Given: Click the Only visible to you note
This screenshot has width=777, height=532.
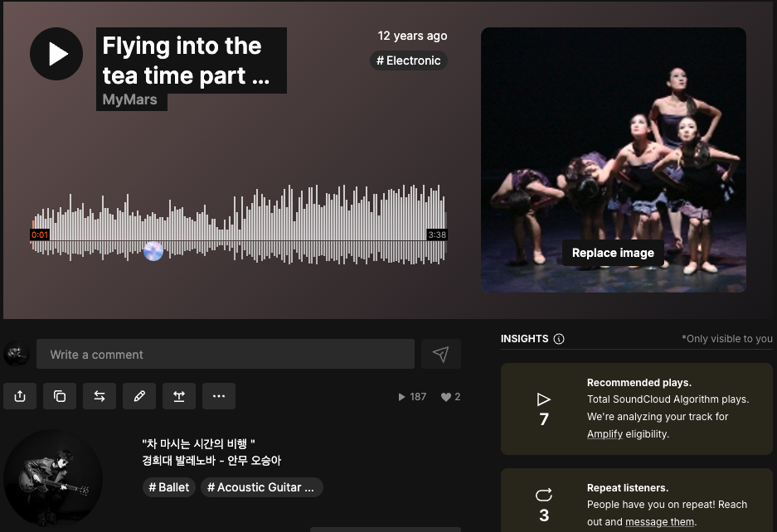Looking at the screenshot, I should coord(727,339).
